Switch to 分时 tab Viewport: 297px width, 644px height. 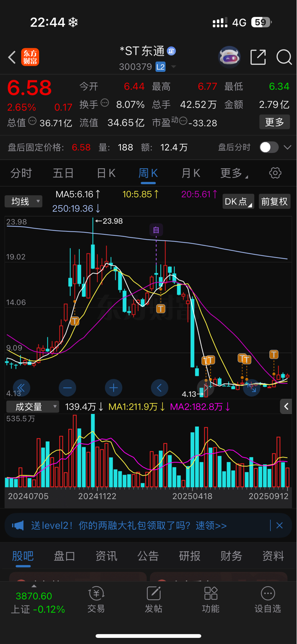click(x=21, y=173)
